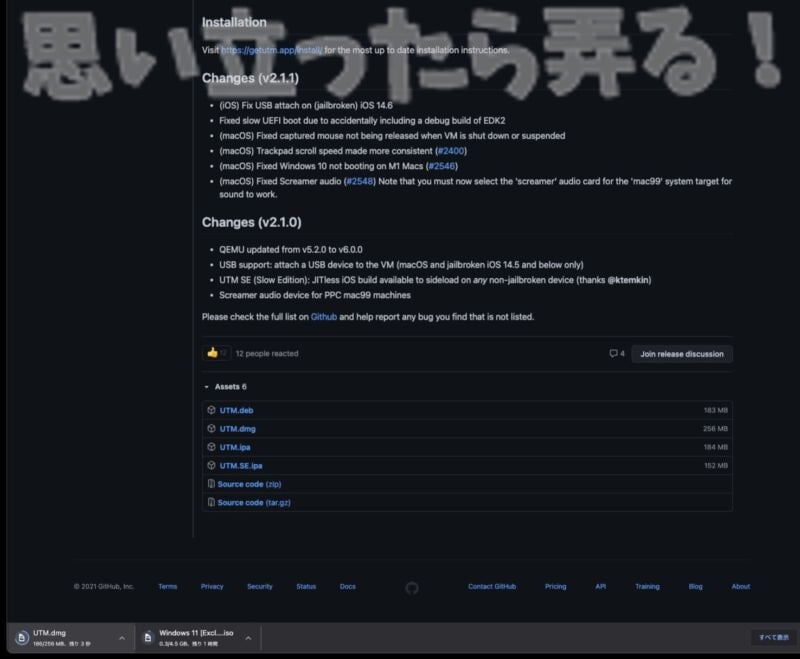Open issue #2546 link
Screen dimensions: 800x659
point(442,166)
